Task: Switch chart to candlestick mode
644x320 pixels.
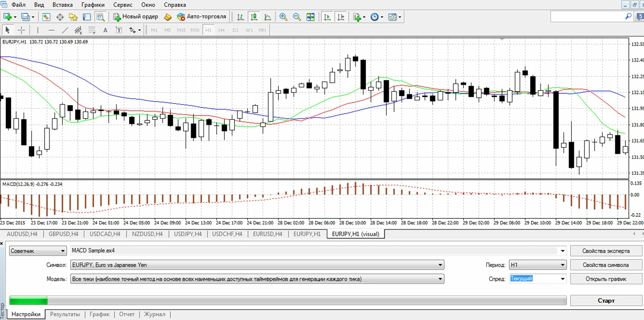Action: pyautogui.click(x=254, y=17)
